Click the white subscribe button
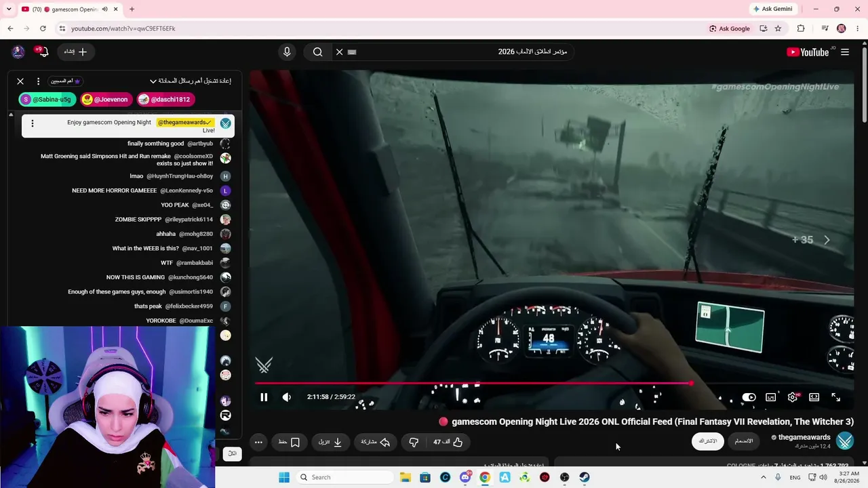 pos(708,441)
